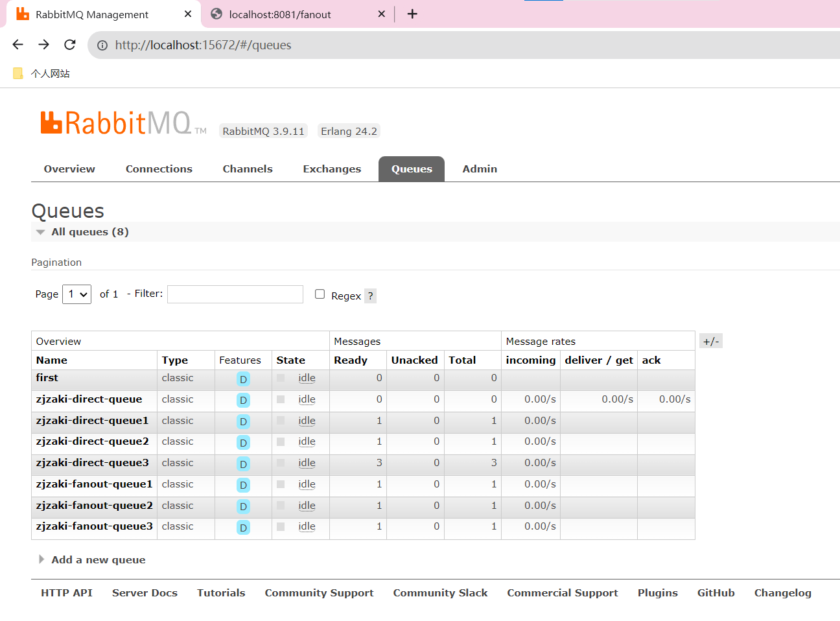The image size is (840, 621).
Task: Open the zjzaki-direct-queue1 link
Action: click(92, 420)
